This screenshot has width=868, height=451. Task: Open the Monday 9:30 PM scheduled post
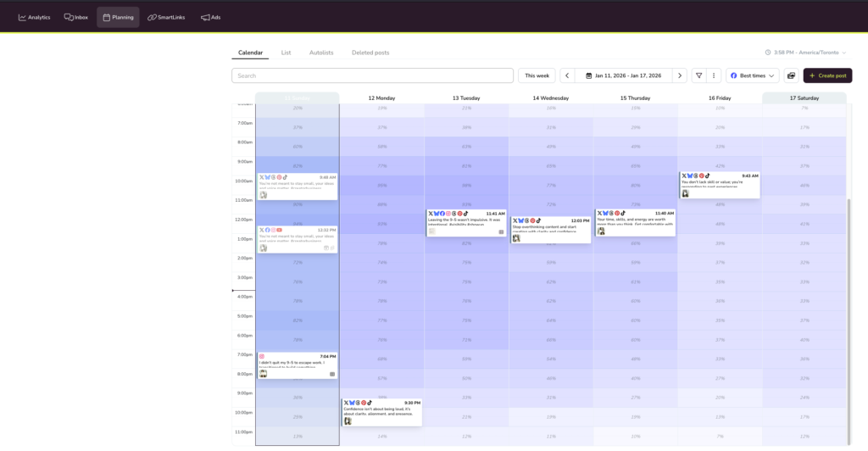(x=381, y=412)
